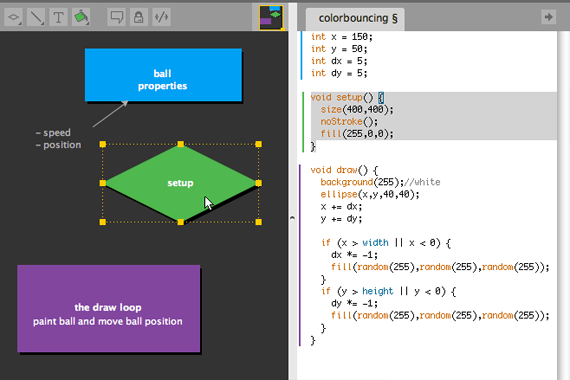Click the code editor's vertical scrollbar

[563, 205]
